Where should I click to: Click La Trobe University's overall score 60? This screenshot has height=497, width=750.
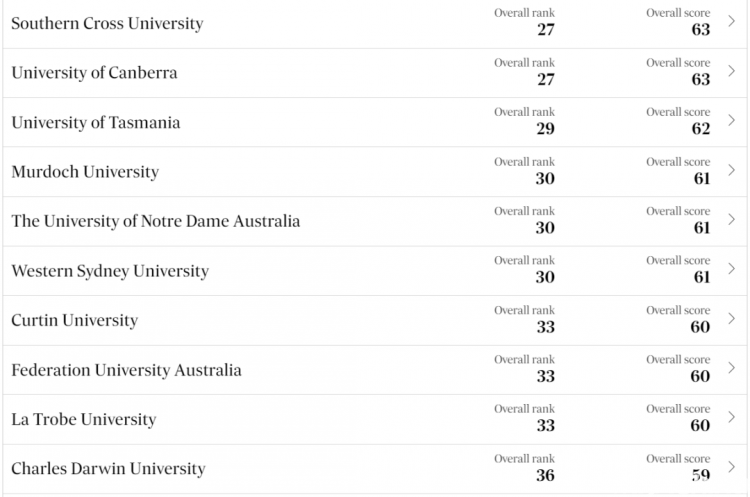(x=700, y=425)
